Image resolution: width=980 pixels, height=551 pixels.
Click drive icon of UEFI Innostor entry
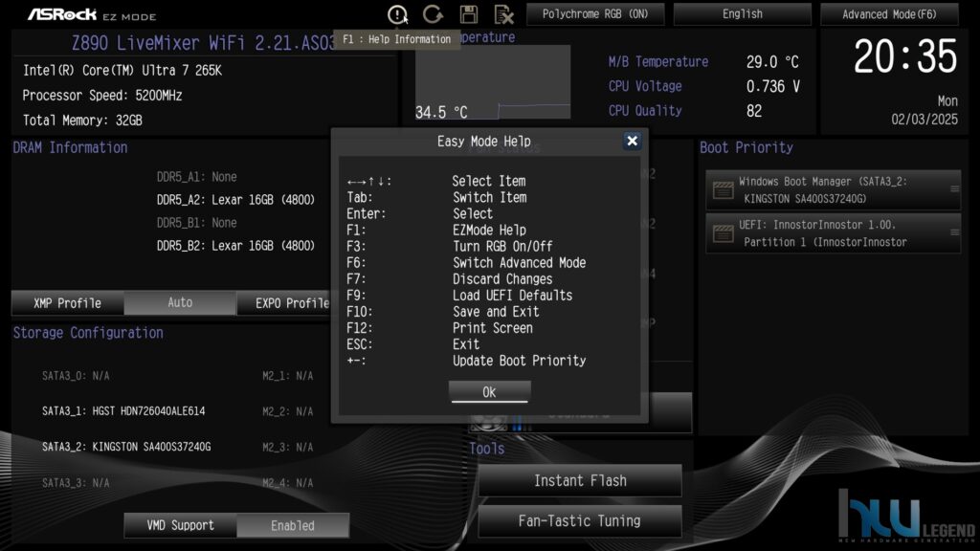pyautogui.click(x=724, y=233)
